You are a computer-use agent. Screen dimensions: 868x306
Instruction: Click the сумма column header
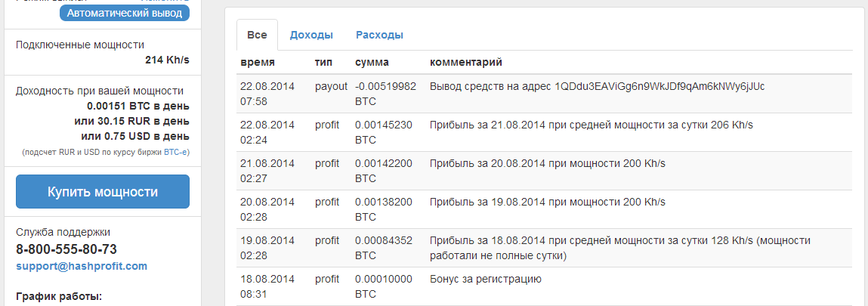pos(372,62)
